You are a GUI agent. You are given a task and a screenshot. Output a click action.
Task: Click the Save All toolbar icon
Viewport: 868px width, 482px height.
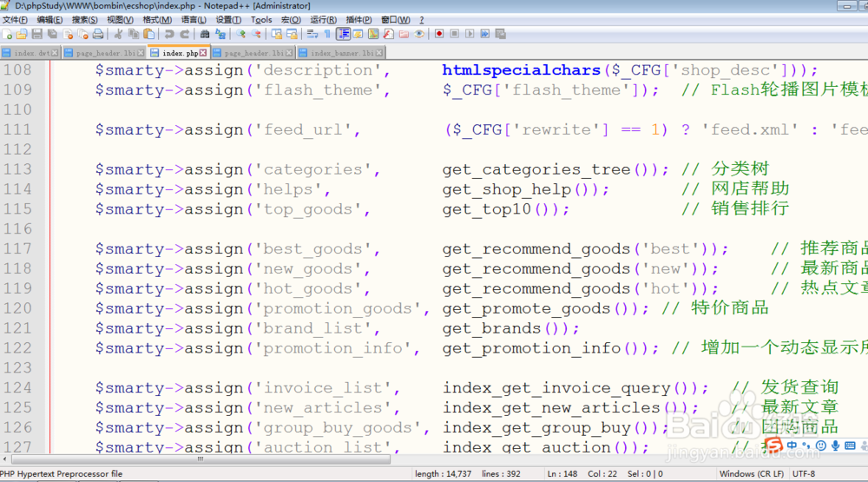53,34
